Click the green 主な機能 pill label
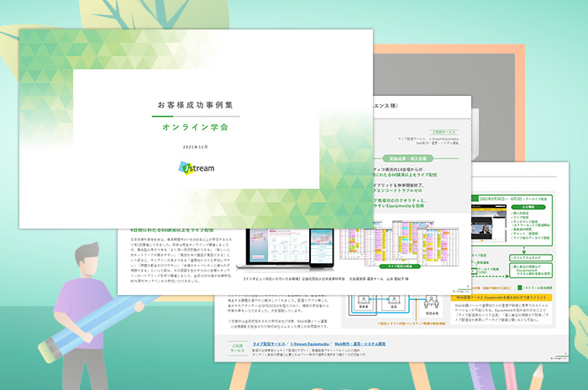Screen dimensions: 588x390 (x=528, y=207)
